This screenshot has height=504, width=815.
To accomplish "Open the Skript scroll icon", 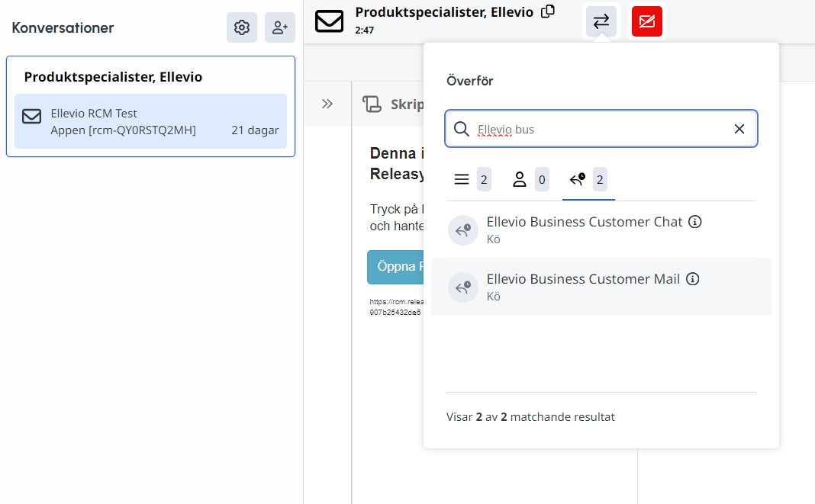I will click(372, 104).
